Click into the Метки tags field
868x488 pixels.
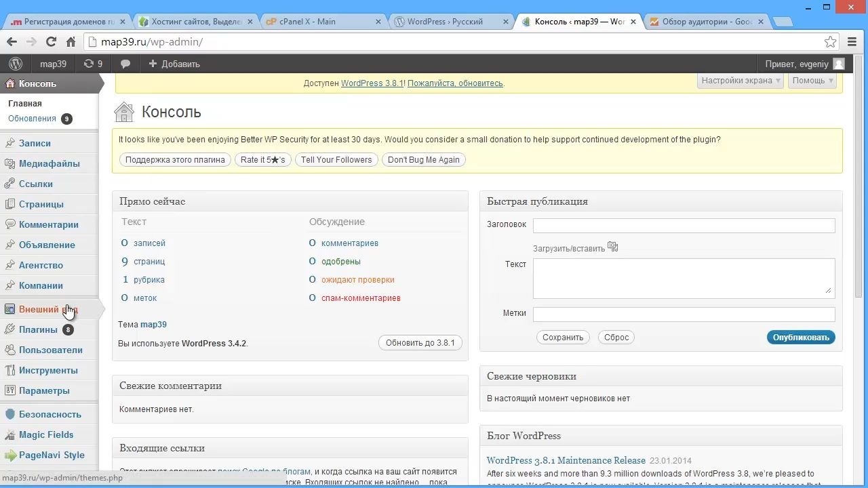684,314
